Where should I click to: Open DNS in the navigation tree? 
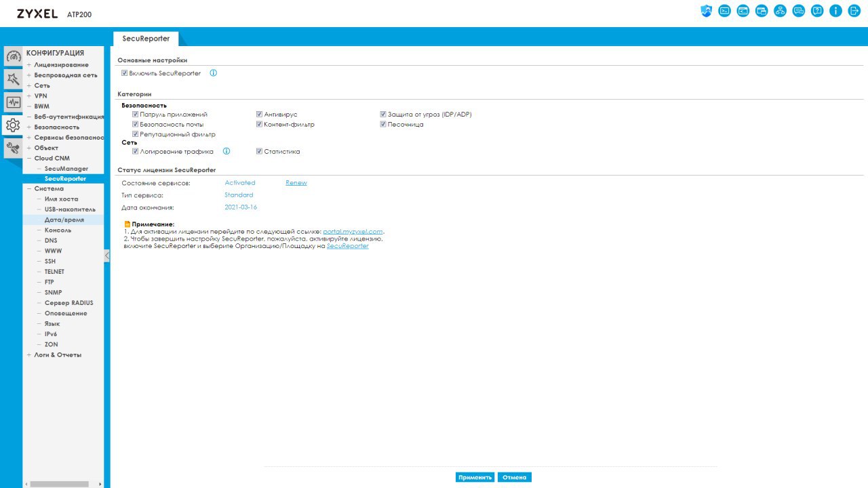[51, 241]
